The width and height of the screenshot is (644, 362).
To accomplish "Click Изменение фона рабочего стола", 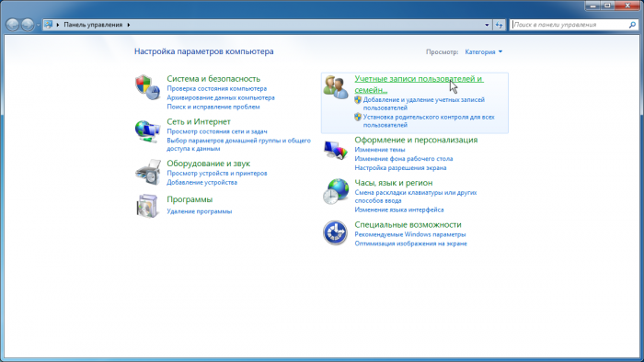I will pyautogui.click(x=404, y=159).
